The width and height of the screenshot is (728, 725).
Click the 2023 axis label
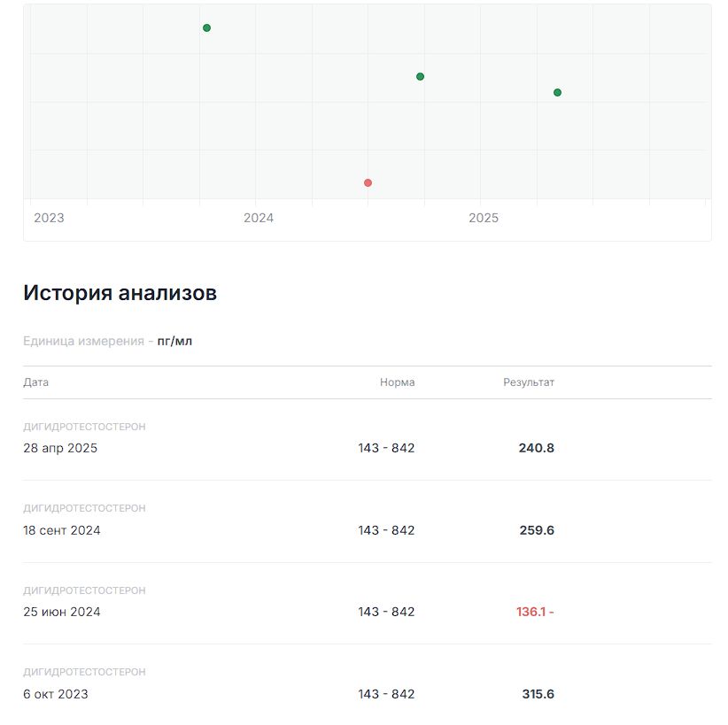point(49,218)
